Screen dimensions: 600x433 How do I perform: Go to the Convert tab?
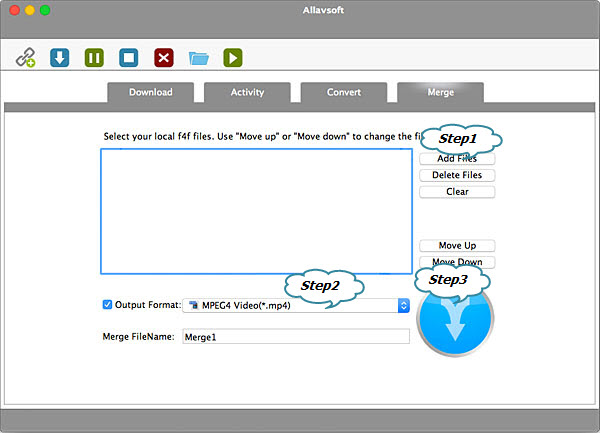(344, 92)
